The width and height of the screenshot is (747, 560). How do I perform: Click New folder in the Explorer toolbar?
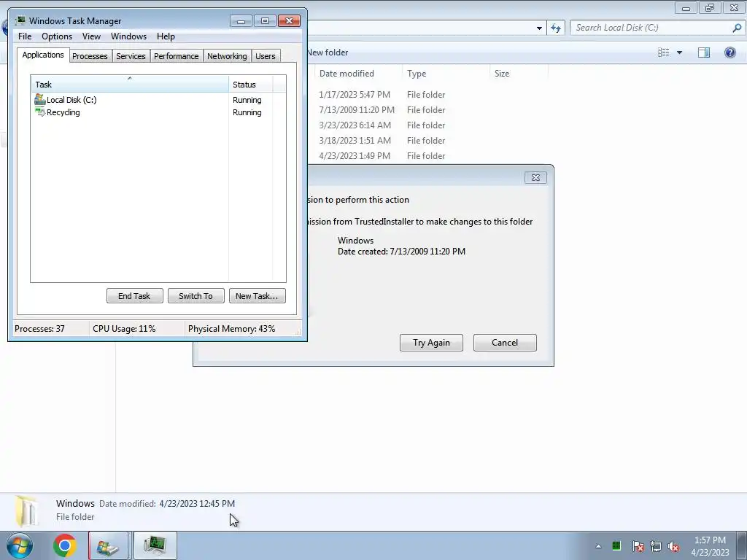tap(328, 52)
